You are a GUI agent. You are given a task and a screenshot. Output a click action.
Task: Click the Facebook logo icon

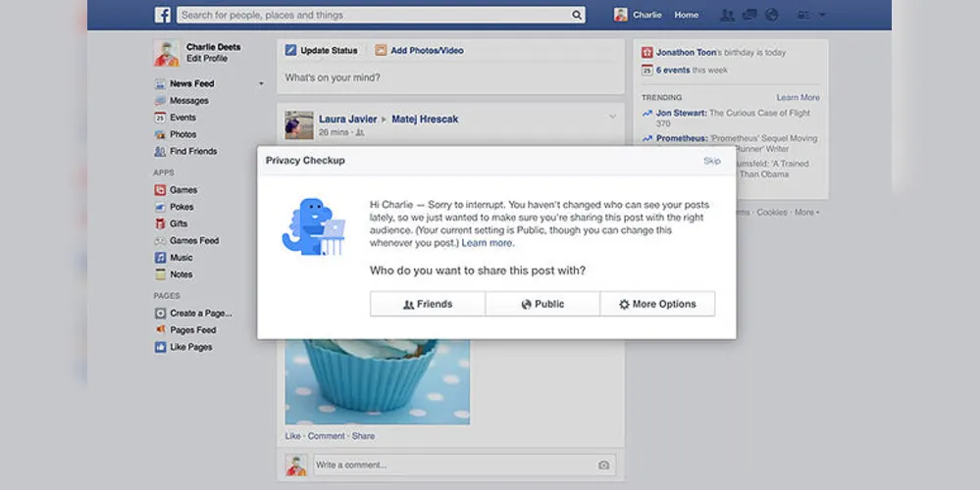coord(163,15)
